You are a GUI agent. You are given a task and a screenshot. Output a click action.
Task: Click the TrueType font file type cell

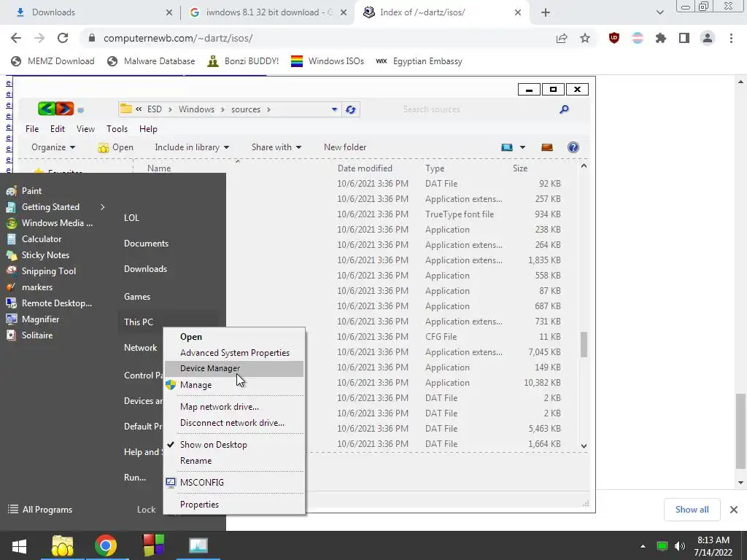(x=460, y=214)
